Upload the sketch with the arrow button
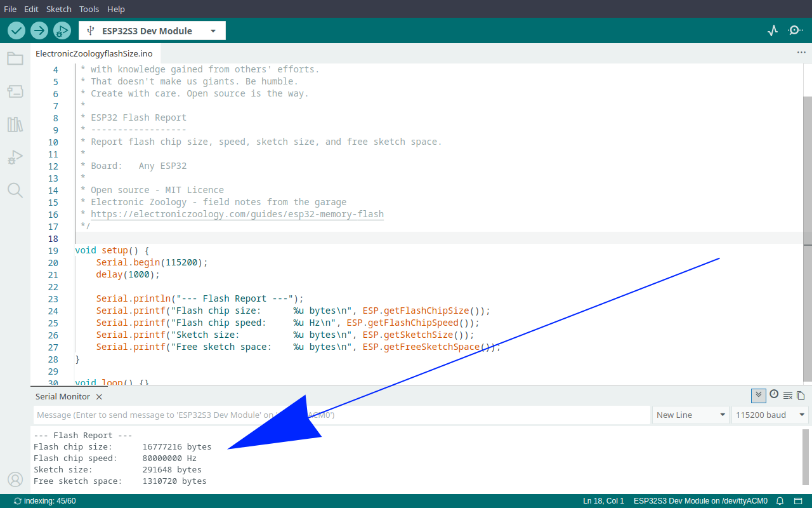The width and height of the screenshot is (812, 508). tap(39, 30)
